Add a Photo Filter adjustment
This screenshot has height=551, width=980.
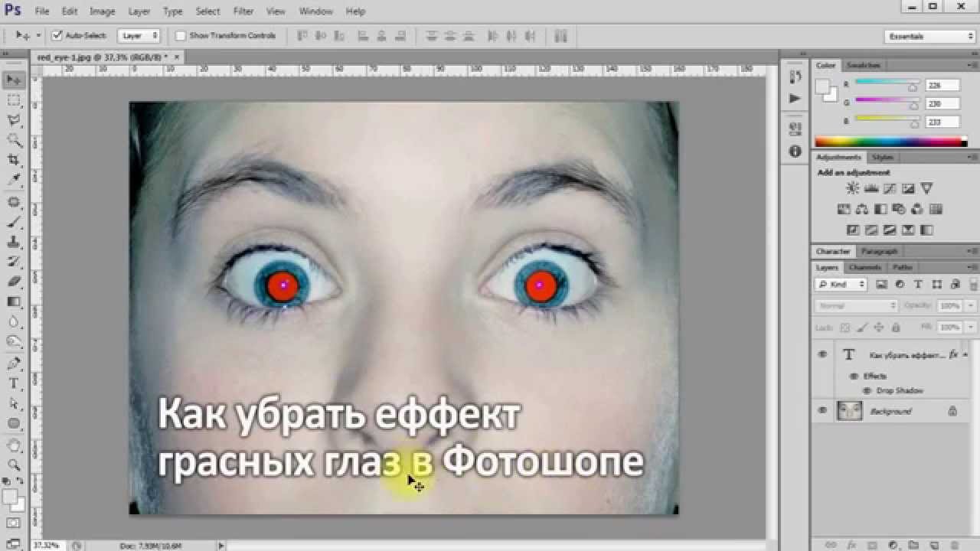[899, 209]
